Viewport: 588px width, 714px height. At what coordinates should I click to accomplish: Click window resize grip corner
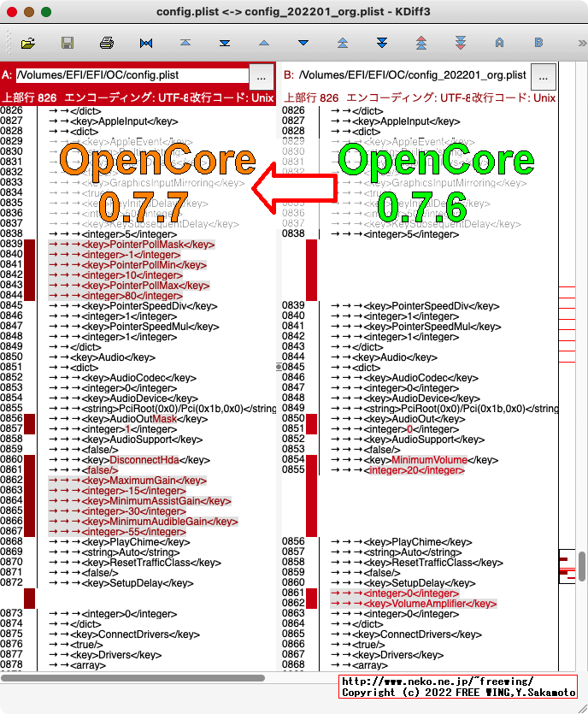point(582,708)
